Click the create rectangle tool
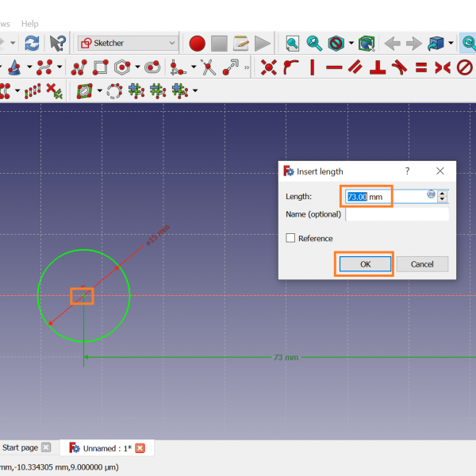476x476 pixels. (100, 67)
